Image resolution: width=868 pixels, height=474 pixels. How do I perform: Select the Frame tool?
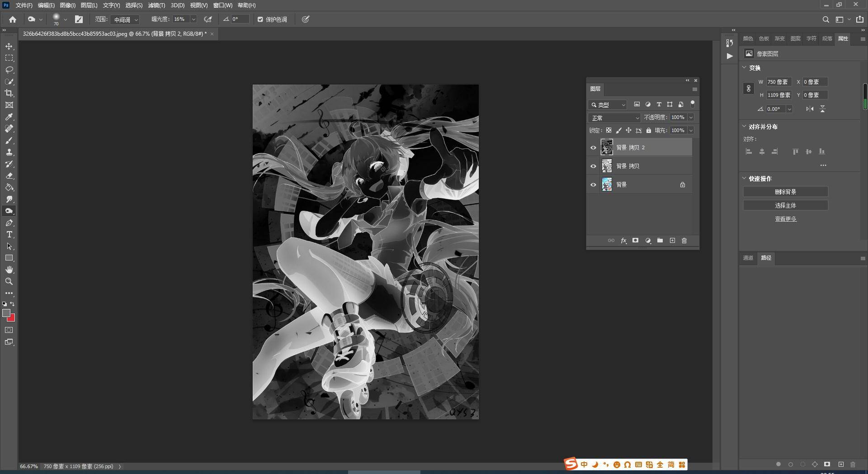[9, 105]
